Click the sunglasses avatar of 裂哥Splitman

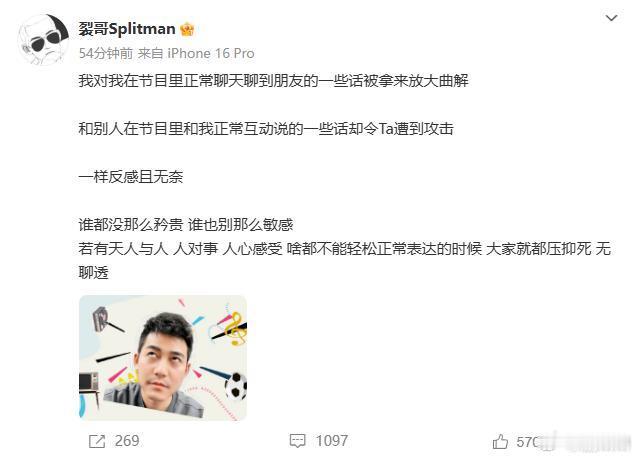point(43,39)
